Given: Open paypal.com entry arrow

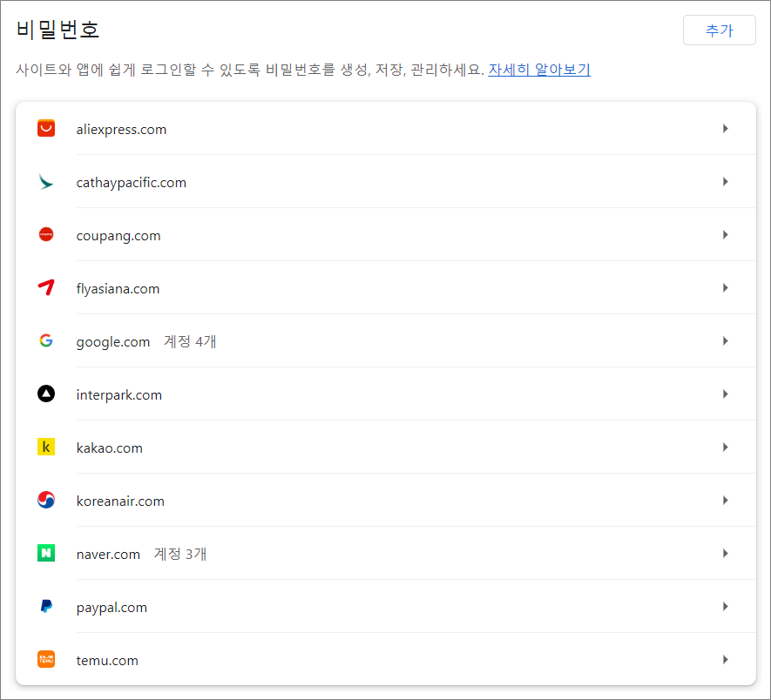Looking at the screenshot, I should (x=726, y=607).
